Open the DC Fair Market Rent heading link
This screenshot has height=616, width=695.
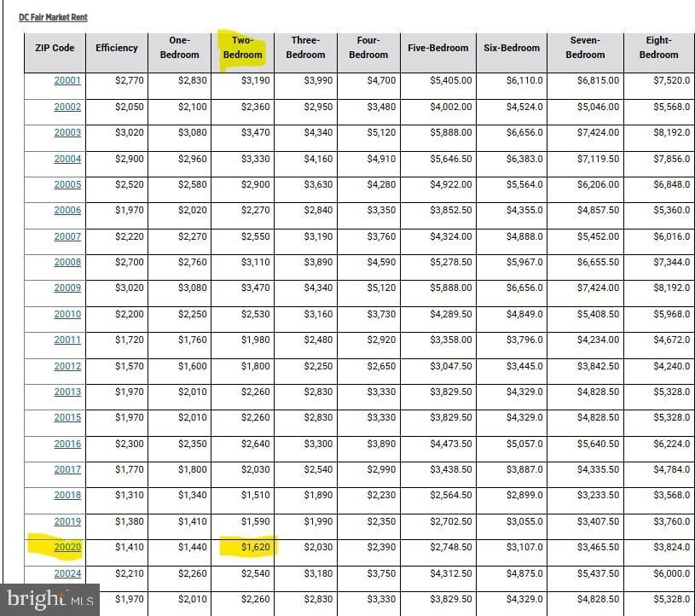53,17
